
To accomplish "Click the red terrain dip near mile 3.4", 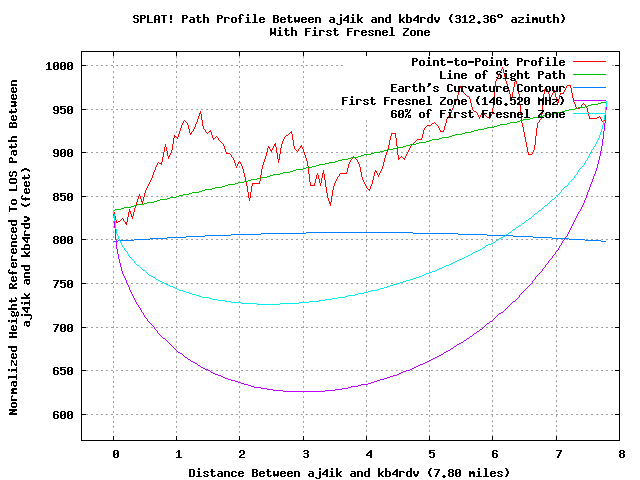I will tap(330, 204).
